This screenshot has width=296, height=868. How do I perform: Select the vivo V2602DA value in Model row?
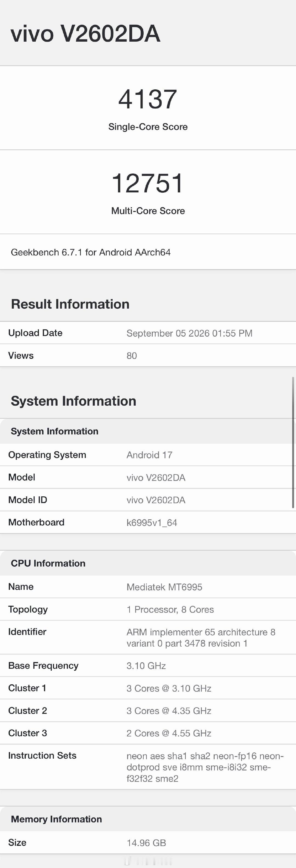156,477
